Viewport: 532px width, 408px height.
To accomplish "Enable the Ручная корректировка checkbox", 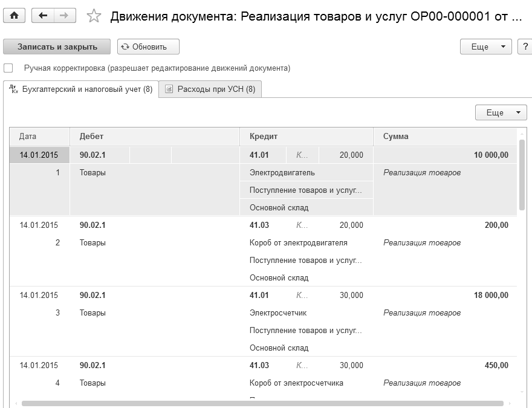I will tap(8, 68).
